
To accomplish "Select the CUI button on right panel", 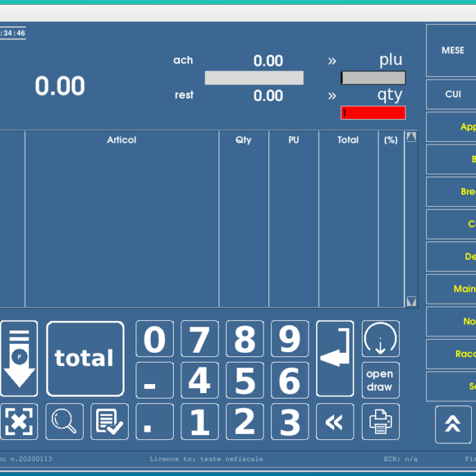I will 452,94.
